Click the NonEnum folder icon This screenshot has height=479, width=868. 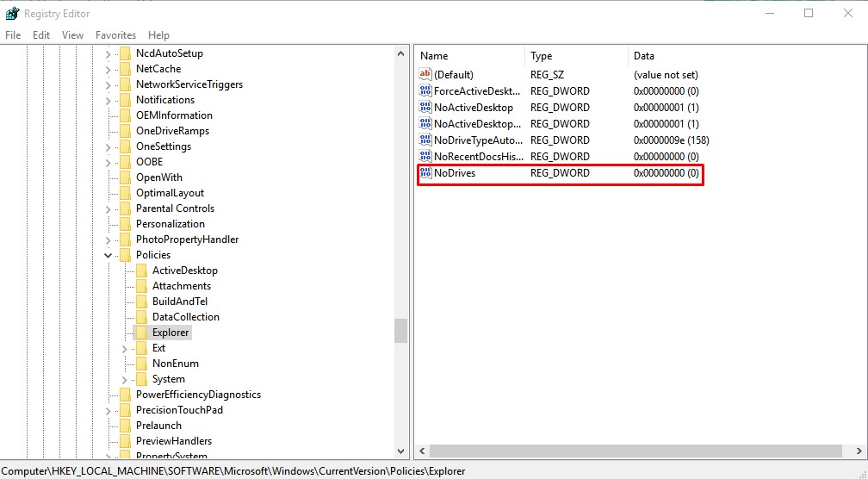point(142,364)
